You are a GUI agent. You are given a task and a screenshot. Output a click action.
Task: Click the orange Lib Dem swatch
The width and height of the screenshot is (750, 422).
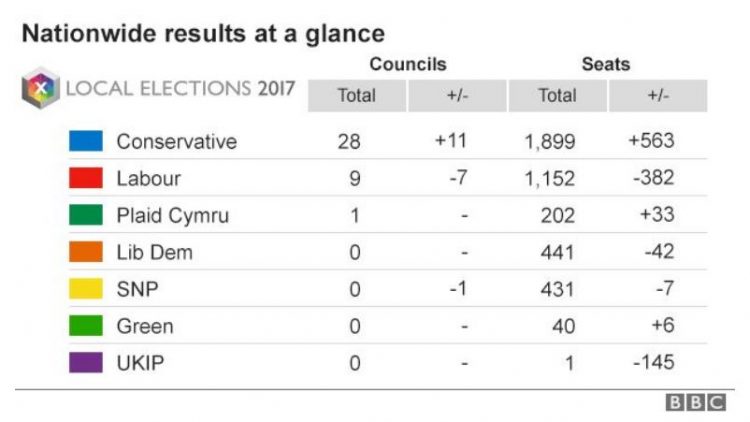pyautogui.click(x=86, y=252)
